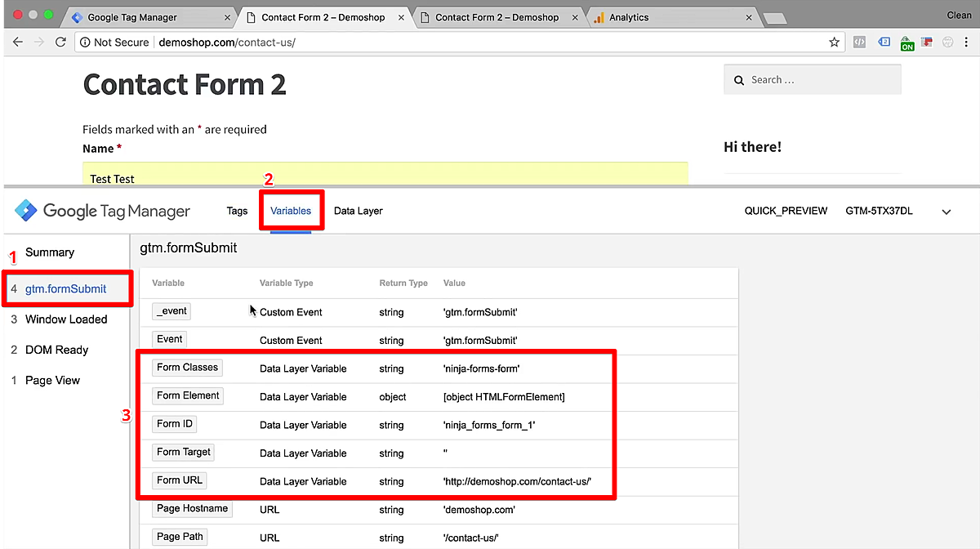Screen dimensions: 980x549
Task: Open the red arrow extension icon
Action: click(x=927, y=42)
